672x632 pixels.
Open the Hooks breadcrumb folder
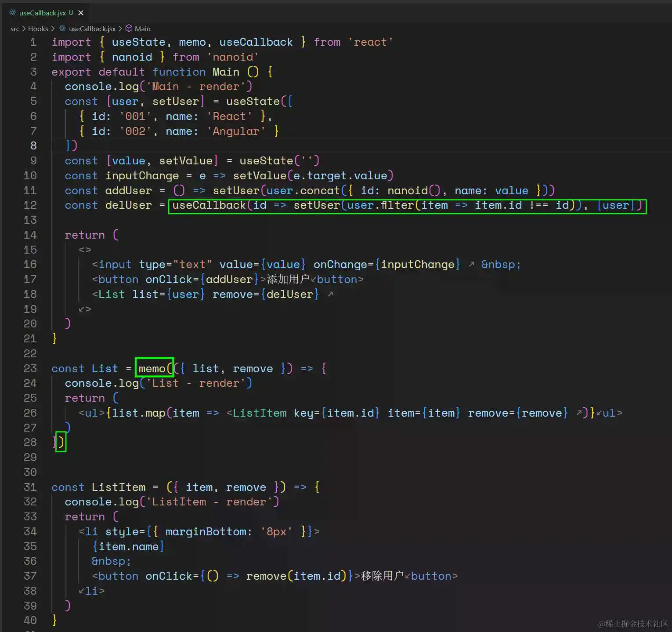click(x=38, y=29)
